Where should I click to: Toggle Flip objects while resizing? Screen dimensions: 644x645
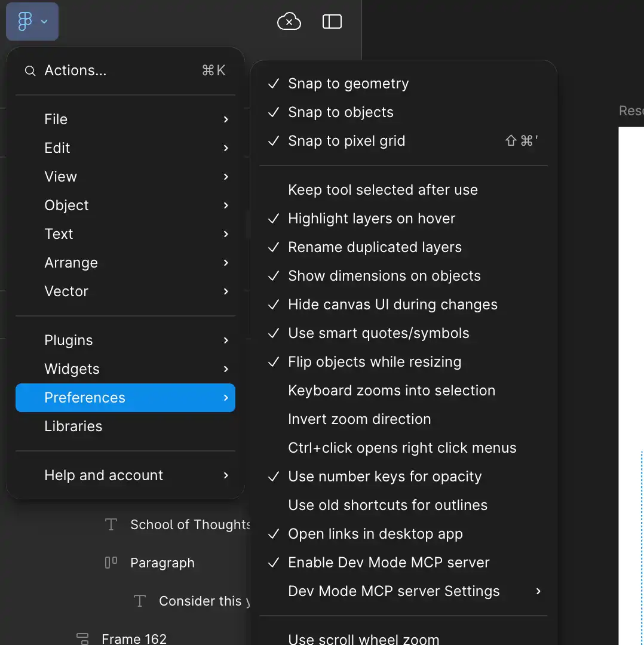pyautogui.click(x=403, y=361)
